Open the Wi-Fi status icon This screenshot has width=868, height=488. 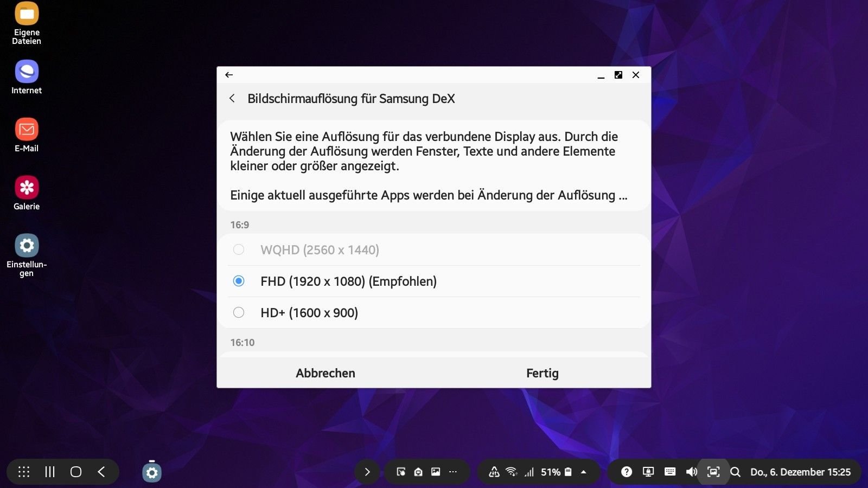[511, 472]
